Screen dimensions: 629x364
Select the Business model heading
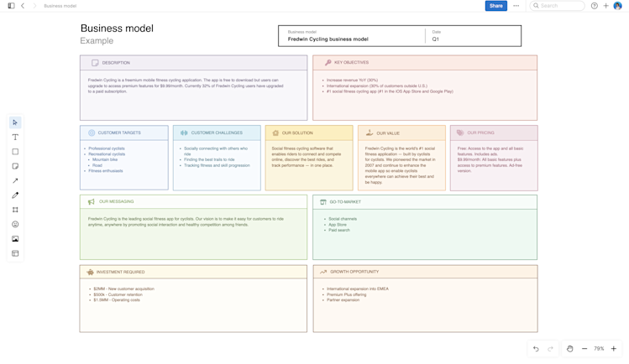(117, 29)
